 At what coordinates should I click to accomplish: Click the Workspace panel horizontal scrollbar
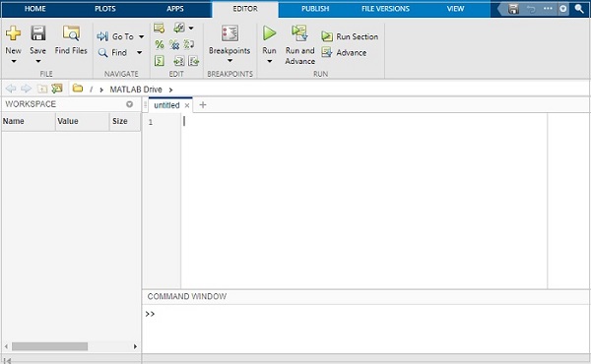point(71,346)
